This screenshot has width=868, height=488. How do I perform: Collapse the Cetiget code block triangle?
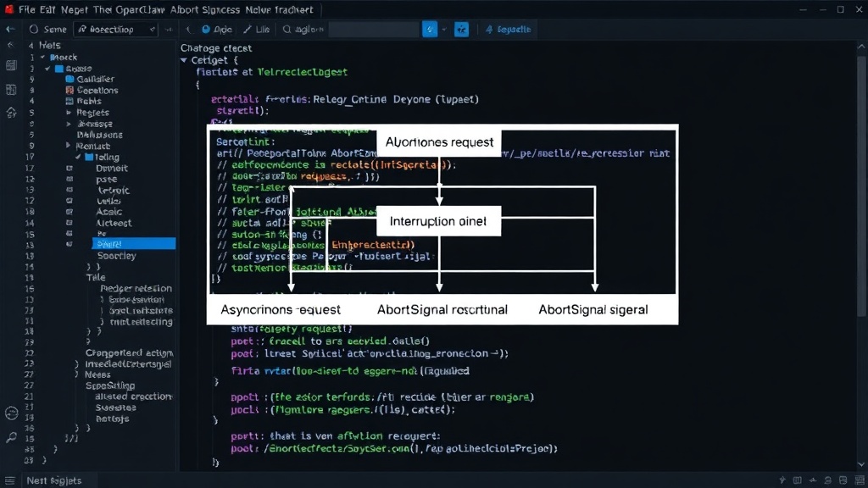184,60
